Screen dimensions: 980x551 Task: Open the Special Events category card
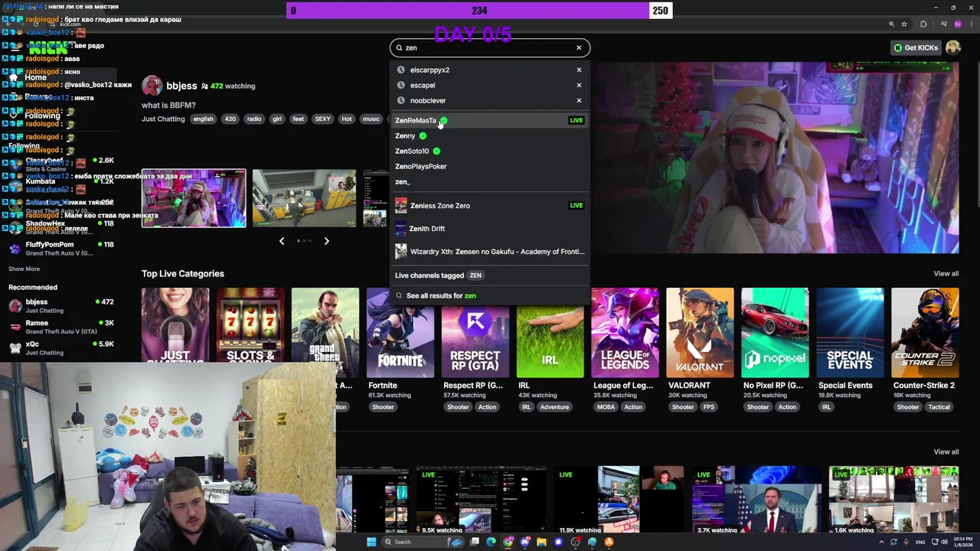pyautogui.click(x=850, y=333)
